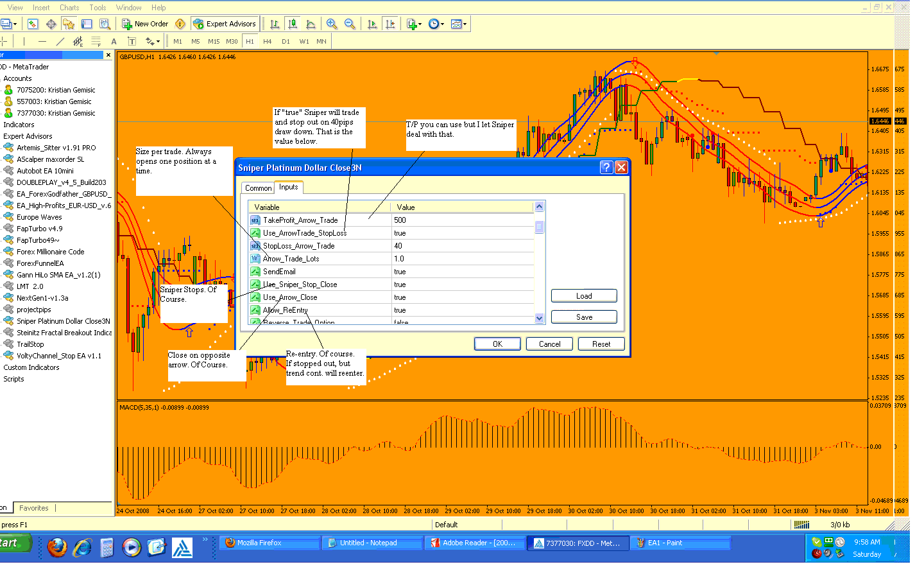Viewport: 924px width, 578px height.
Task: Click the Save button in dialog
Action: point(584,317)
